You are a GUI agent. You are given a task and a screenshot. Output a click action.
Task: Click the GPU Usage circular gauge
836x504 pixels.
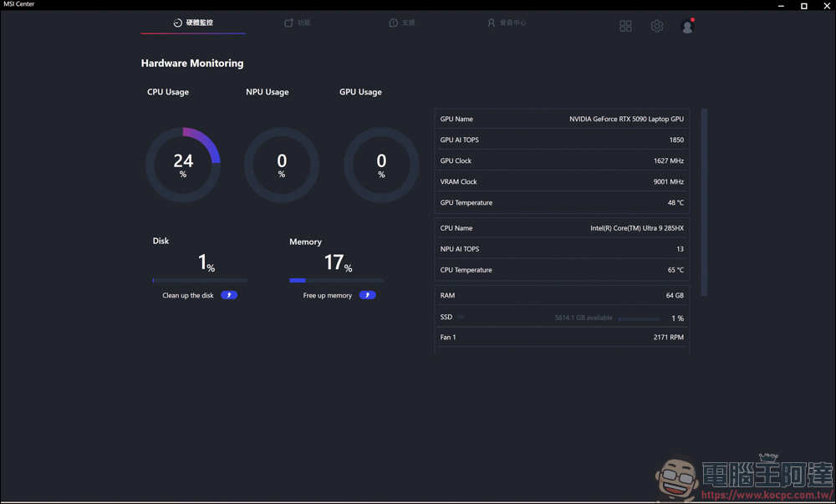coord(381,165)
